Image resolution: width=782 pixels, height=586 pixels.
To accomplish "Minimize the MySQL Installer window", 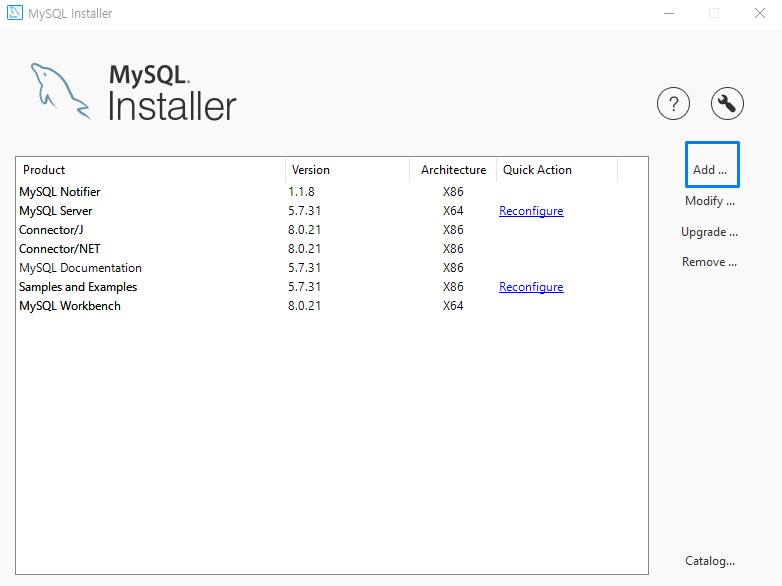I will point(669,13).
